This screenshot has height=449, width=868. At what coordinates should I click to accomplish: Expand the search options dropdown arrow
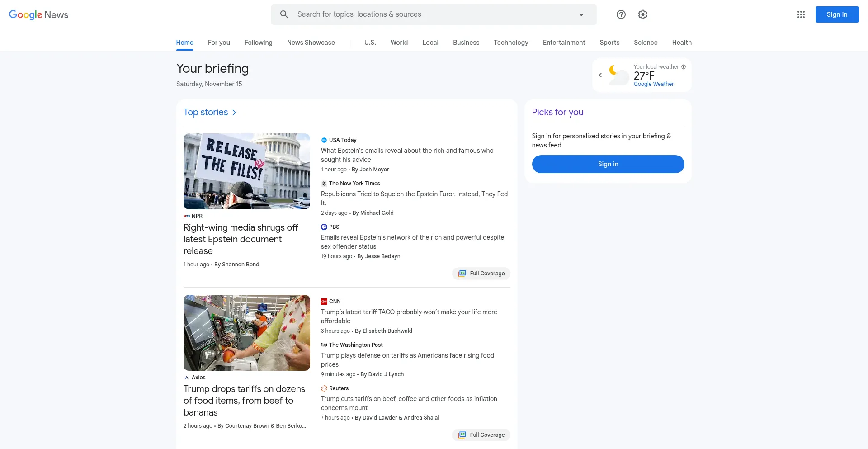tap(581, 15)
